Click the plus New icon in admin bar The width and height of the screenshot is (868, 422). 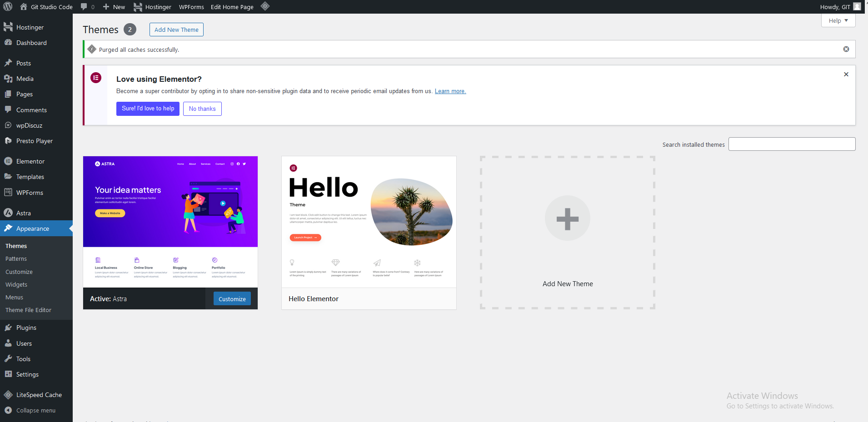tap(106, 7)
